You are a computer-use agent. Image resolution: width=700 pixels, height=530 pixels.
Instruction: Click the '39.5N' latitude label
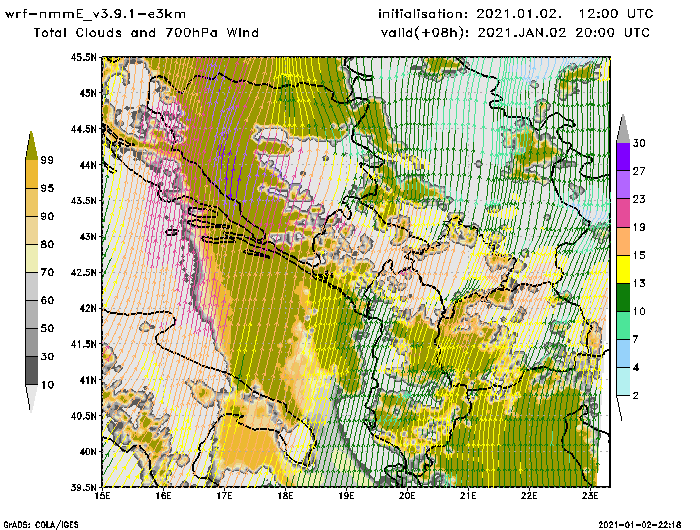[83, 487]
